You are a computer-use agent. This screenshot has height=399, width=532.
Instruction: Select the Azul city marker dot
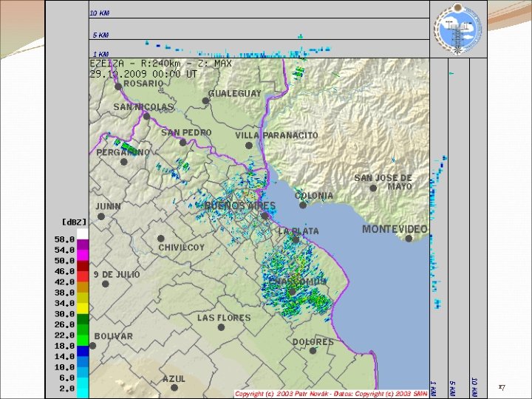[174, 387]
